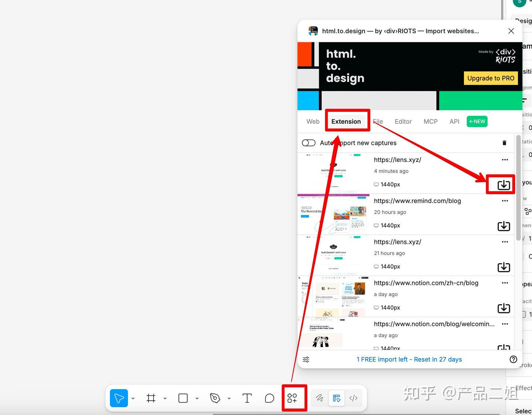Select the Move tool in toolbar
The image size is (532, 415).
tap(119, 398)
